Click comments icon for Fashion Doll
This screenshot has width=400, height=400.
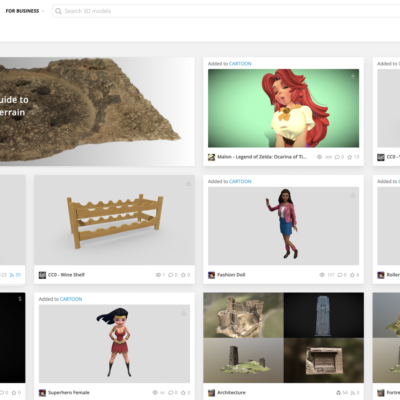click(x=340, y=275)
